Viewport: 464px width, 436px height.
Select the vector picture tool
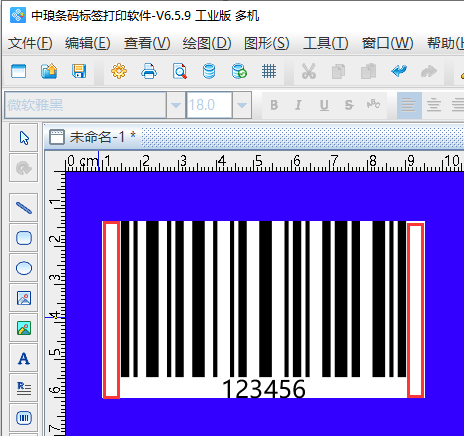24,328
